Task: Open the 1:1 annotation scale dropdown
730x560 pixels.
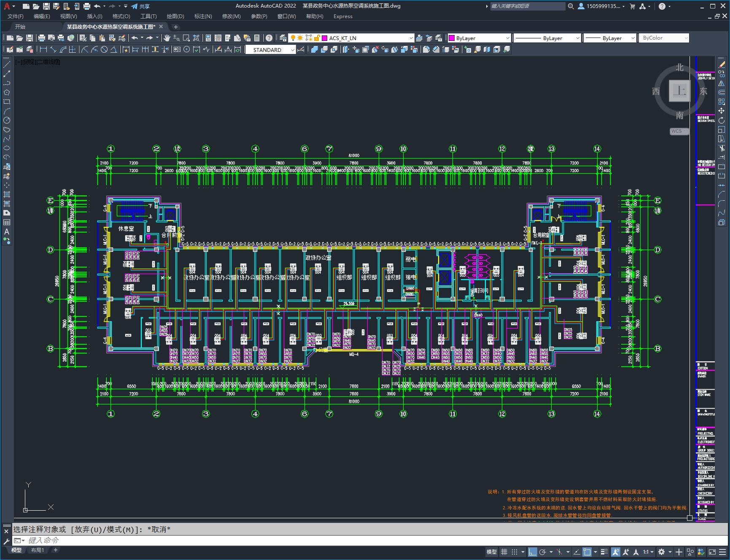Action: click(648, 552)
